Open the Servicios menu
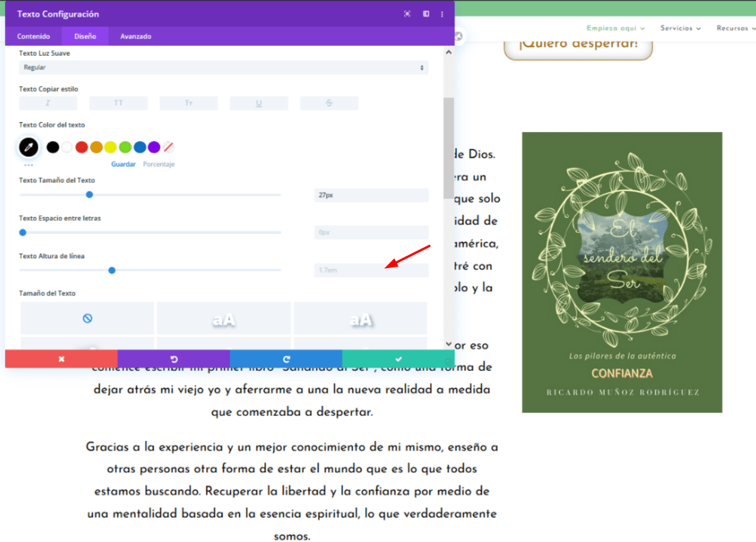The width and height of the screenshot is (756, 542). click(x=681, y=28)
